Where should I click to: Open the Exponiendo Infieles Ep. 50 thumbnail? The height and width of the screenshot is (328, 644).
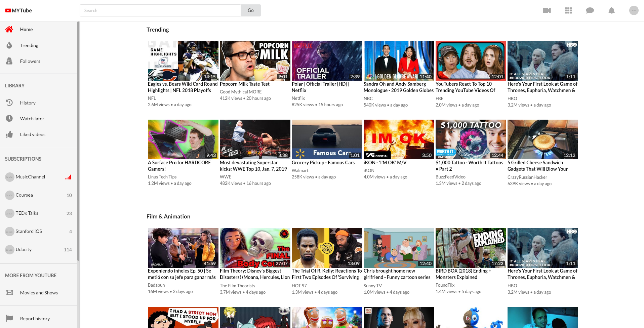point(183,248)
